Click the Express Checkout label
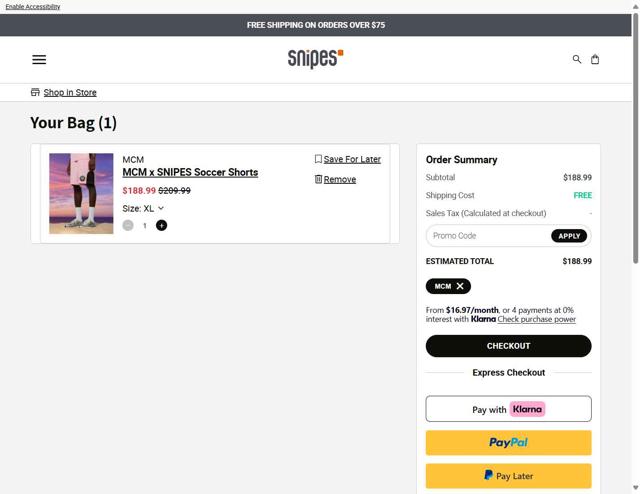 click(x=509, y=372)
